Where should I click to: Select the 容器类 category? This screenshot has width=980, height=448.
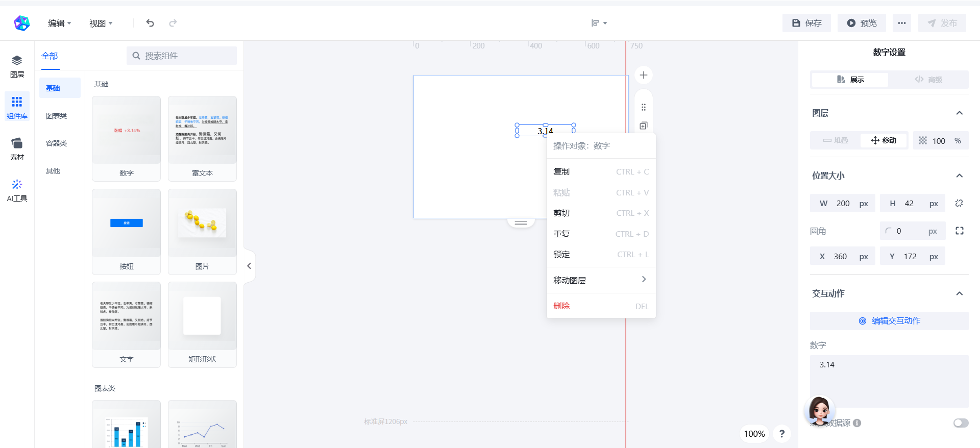tap(60, 143)
